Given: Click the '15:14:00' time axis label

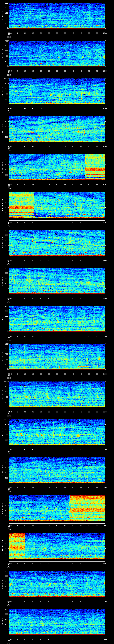Looking at the screenshot, I should 9,33.
